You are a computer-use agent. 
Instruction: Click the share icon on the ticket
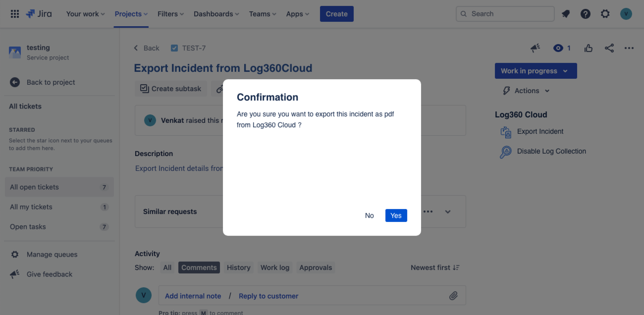click(x=609, y=48)
